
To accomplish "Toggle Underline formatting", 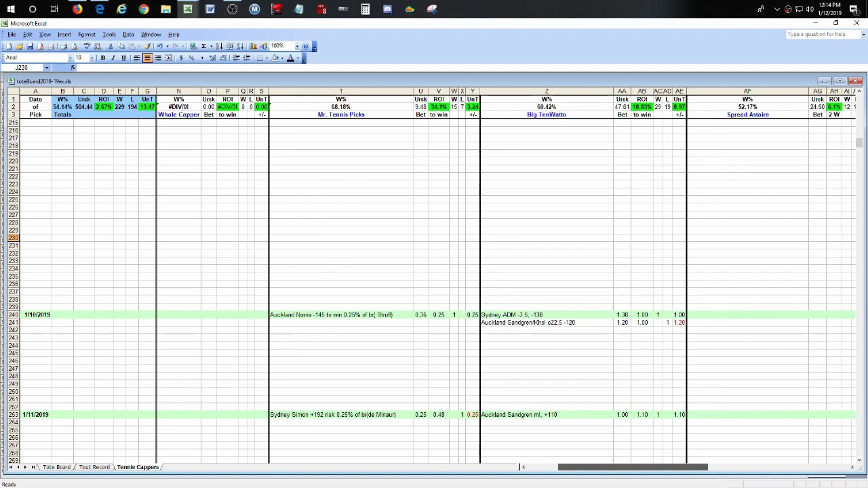I will (123, 58).
